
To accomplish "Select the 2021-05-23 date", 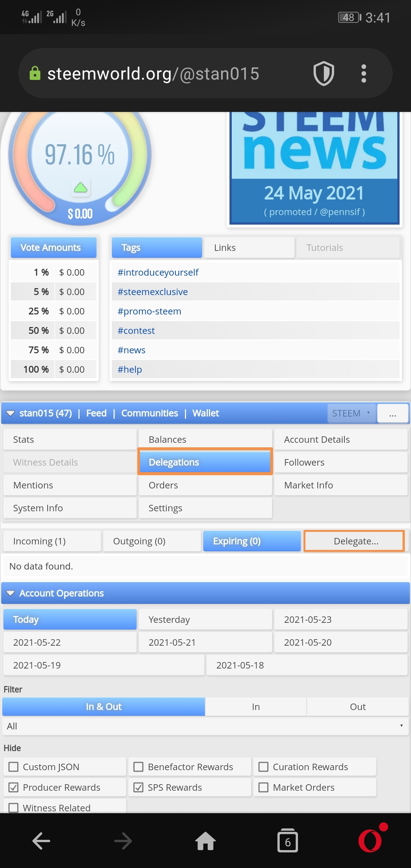I will click(341, 619).
